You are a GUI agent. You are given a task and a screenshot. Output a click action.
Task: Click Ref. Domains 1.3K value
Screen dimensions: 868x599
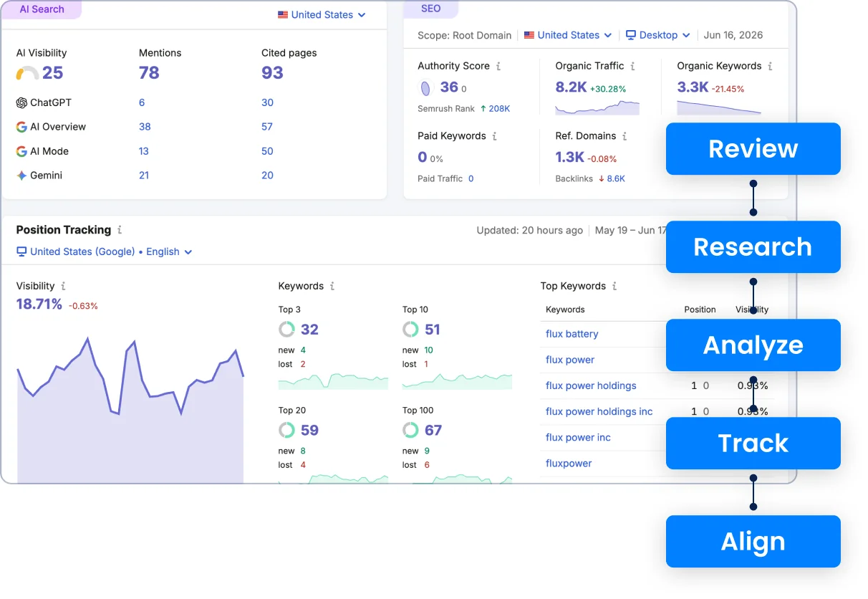tap(570, 158)
